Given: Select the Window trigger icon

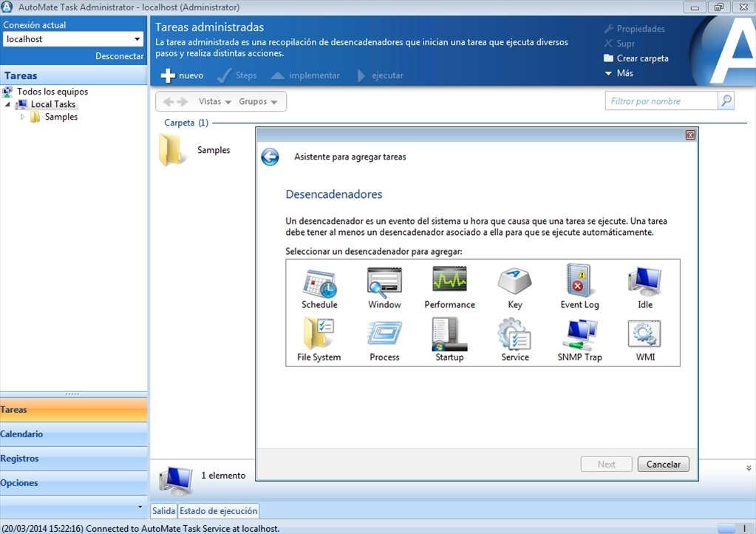Looking at the screenshot, I should 384,282.
